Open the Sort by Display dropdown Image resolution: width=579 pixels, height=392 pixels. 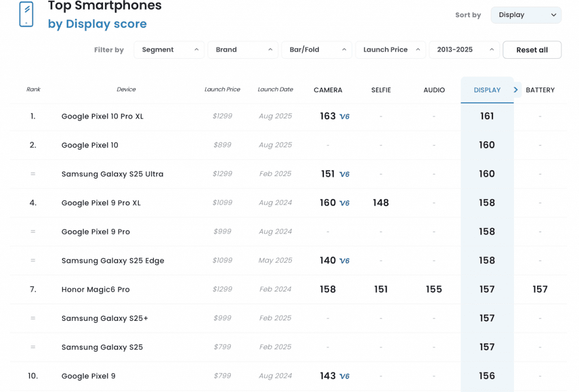[526, 15]
